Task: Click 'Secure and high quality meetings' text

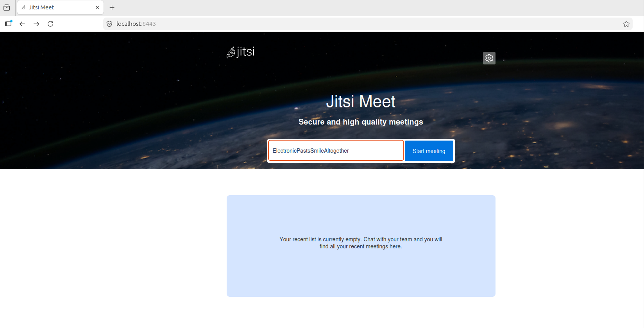Action: click(x=361, y=122)
